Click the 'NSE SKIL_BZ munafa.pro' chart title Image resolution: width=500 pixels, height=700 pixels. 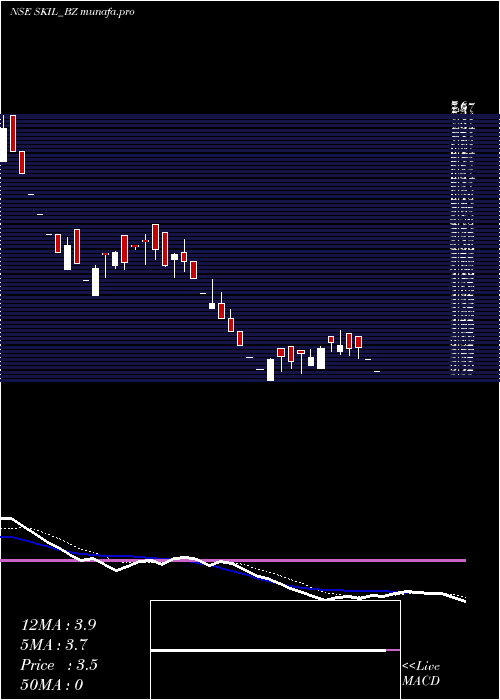(72, 12)
